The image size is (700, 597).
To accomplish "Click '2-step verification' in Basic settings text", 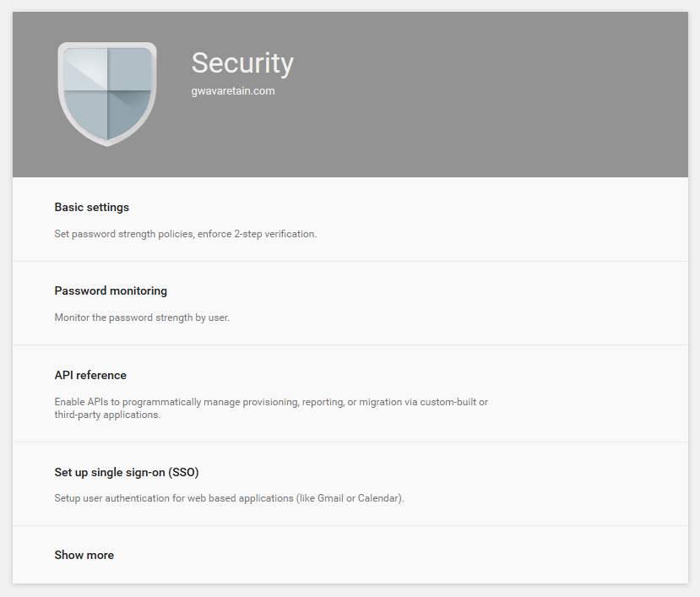I will 274,234.
